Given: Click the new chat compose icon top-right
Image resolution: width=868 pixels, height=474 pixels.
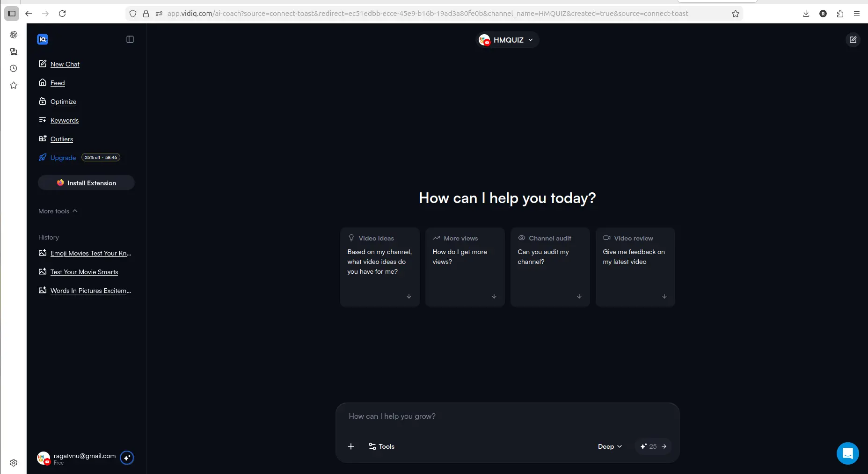Looking at the screenshot, I should click(853, 40).
